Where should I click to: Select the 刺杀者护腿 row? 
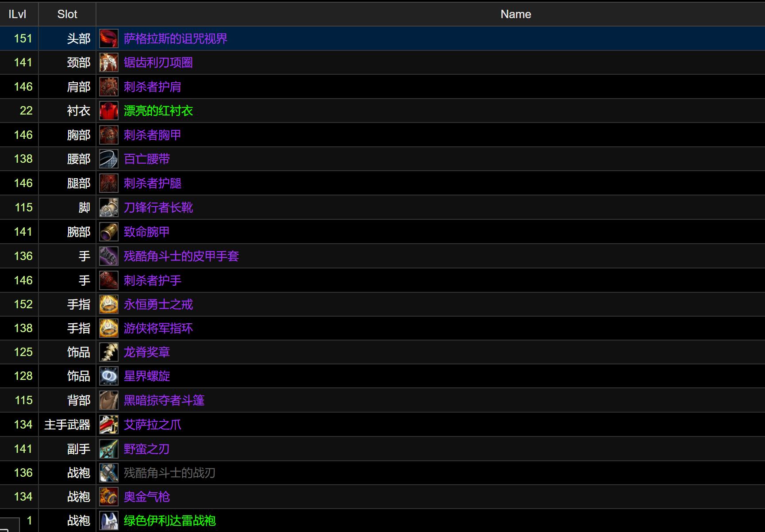354,183
